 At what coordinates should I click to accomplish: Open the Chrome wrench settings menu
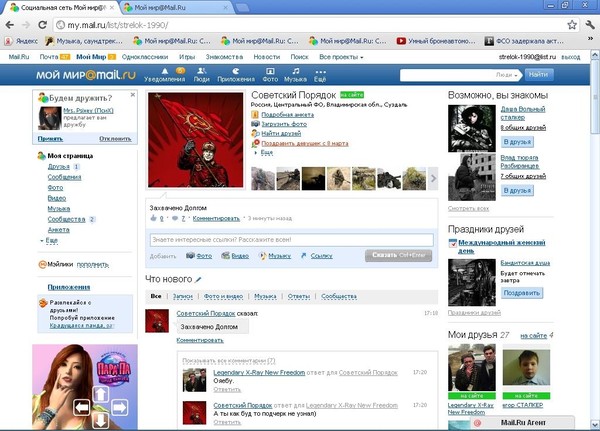pyautogui.click(x=590, y=25)
